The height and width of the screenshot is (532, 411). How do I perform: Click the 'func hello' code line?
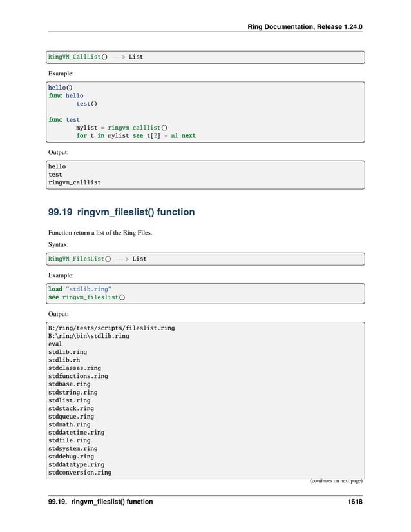pos(66,95)
